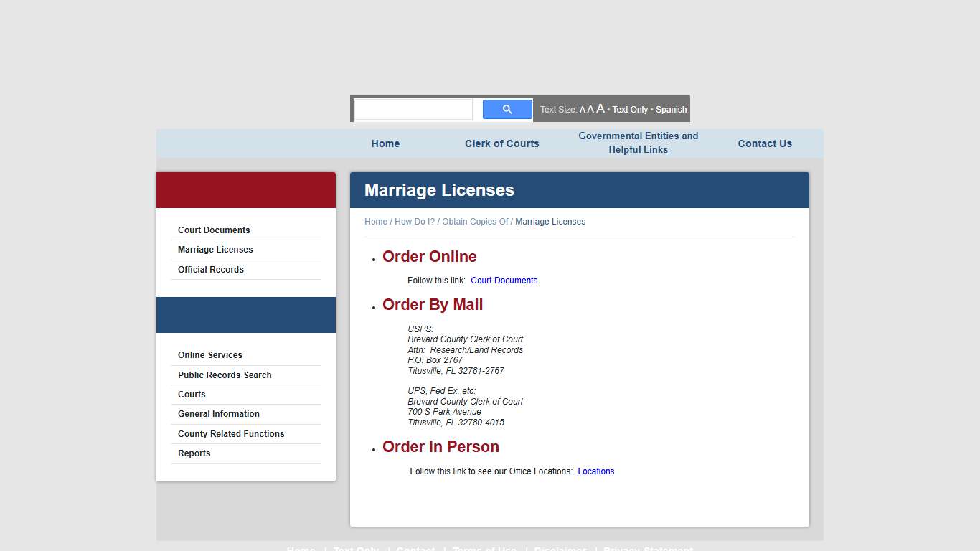Open Public Records Search
Image resolution: width=980 pixels, height=551 pixels.
click(x=225, y=375)
